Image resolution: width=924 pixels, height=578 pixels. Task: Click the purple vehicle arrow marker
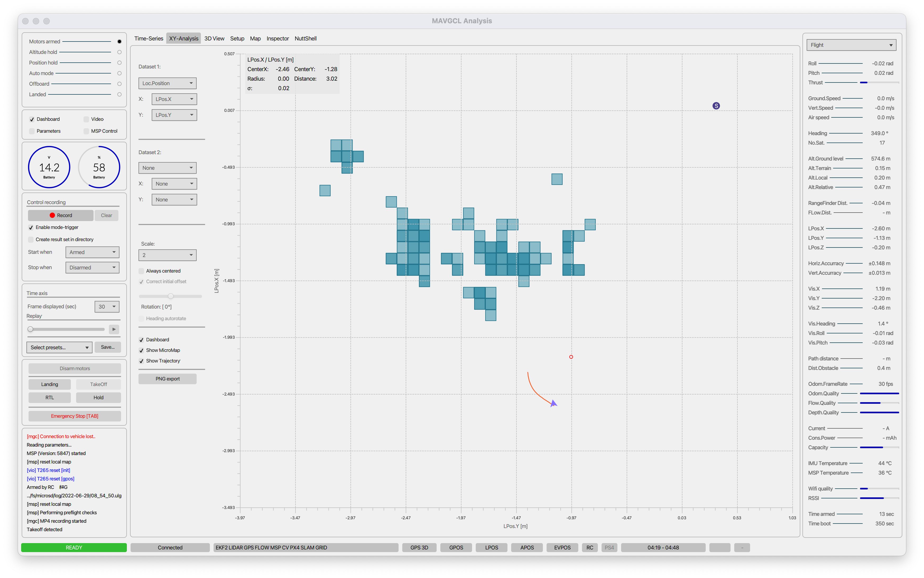pyautogui.click(x=553, y=403)
